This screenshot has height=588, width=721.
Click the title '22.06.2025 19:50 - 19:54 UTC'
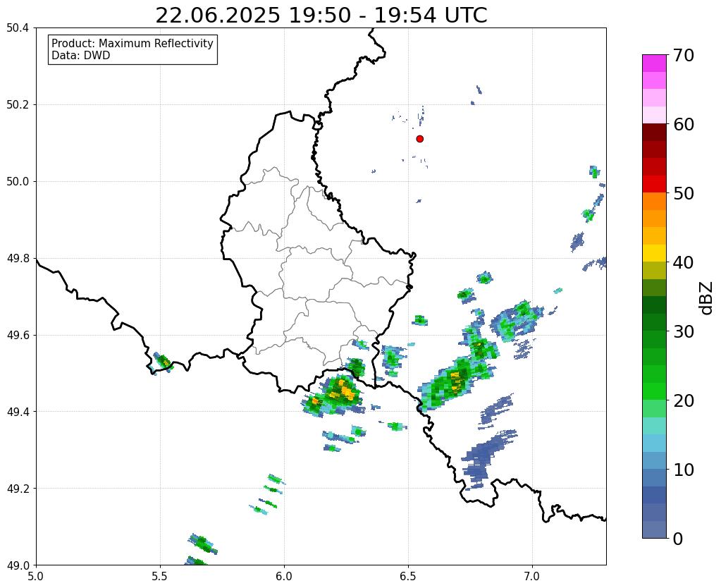[321, 16]
